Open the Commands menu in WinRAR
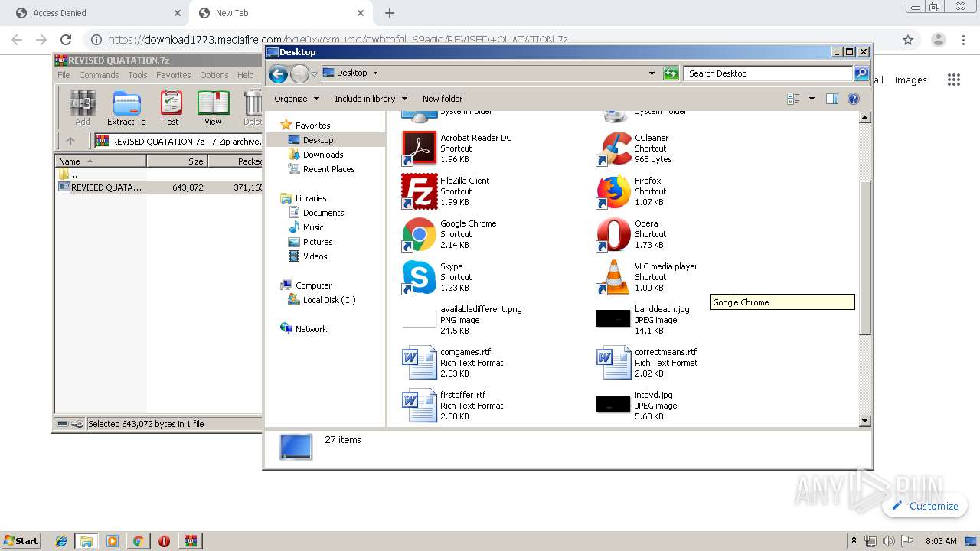 [99, 75]
